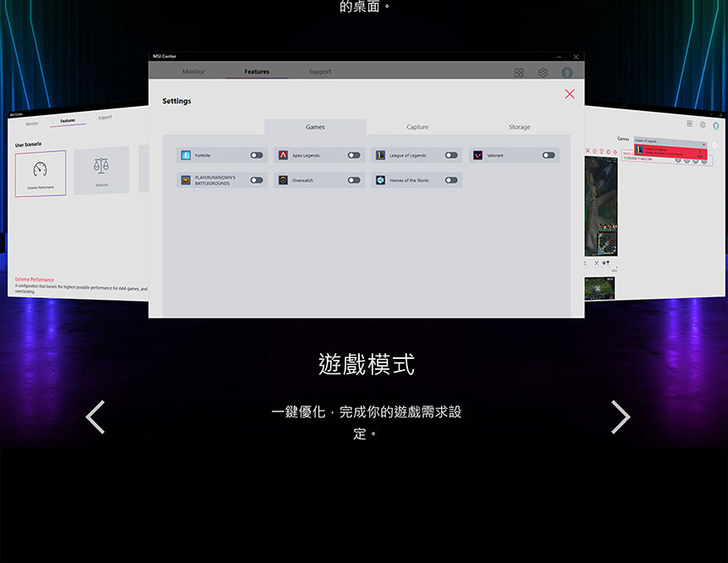Viewport: 728px width, 563px height.
Task: Click the PLAYERUNKNOWN'S BATTLEGROUNDS game icon
Action: point(185,180)
